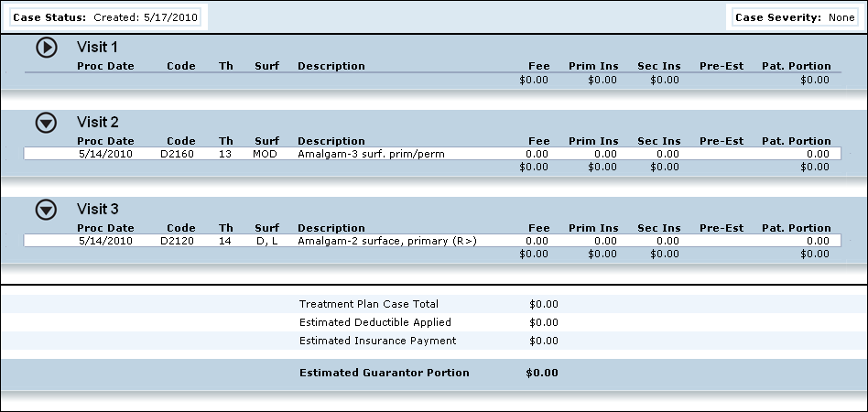Expand the Visit 1 section arrow
Viewport: 868px width, 412px height.
click(47, 48)
